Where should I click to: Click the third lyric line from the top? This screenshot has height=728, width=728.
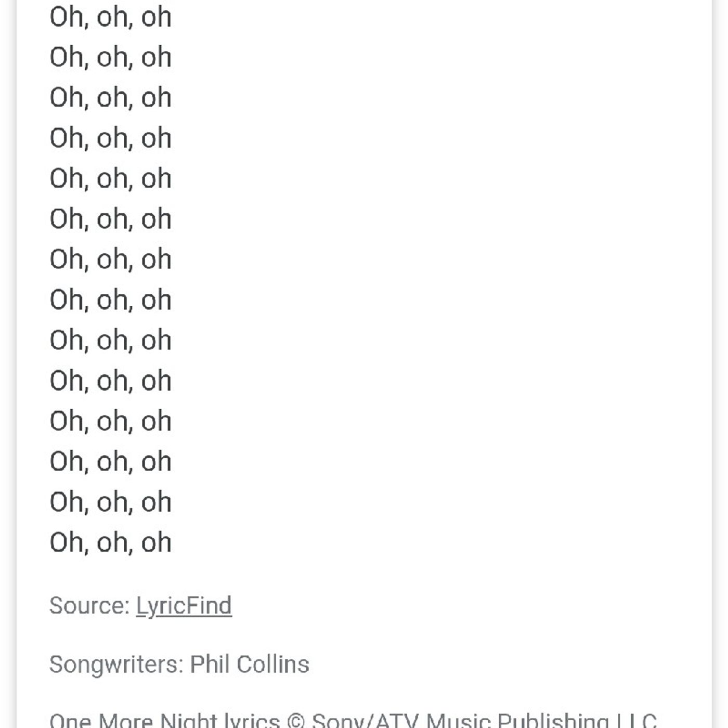tap(110, 98)
